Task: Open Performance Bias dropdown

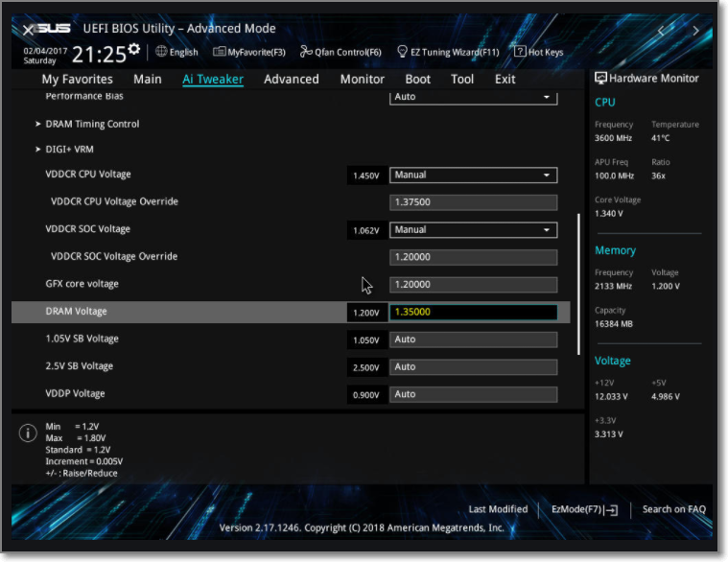Action: (473, 97)
